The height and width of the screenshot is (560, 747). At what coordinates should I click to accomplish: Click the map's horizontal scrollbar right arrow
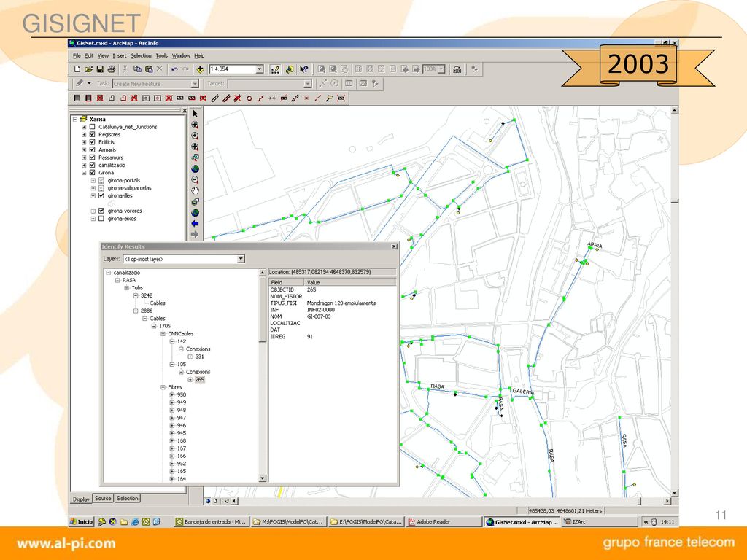click(667, 501)
